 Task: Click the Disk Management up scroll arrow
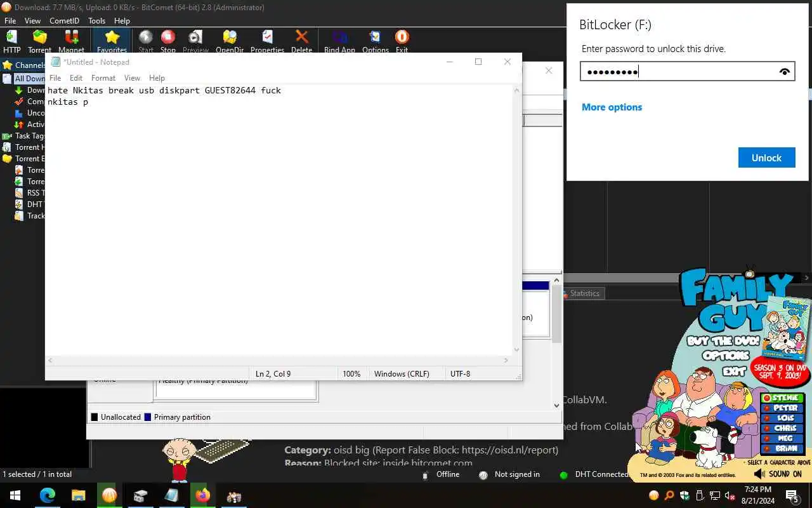pyautogui.click(x=557, y=280)
